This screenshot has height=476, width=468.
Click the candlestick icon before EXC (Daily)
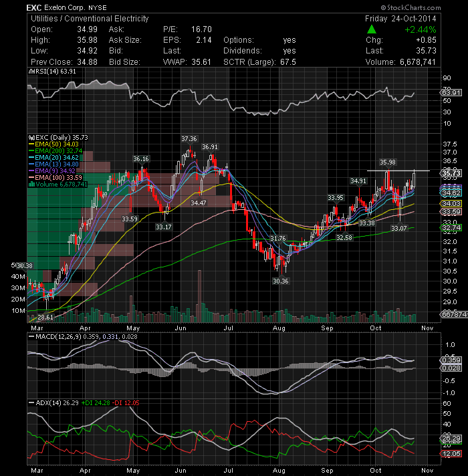tap(31, 138)
